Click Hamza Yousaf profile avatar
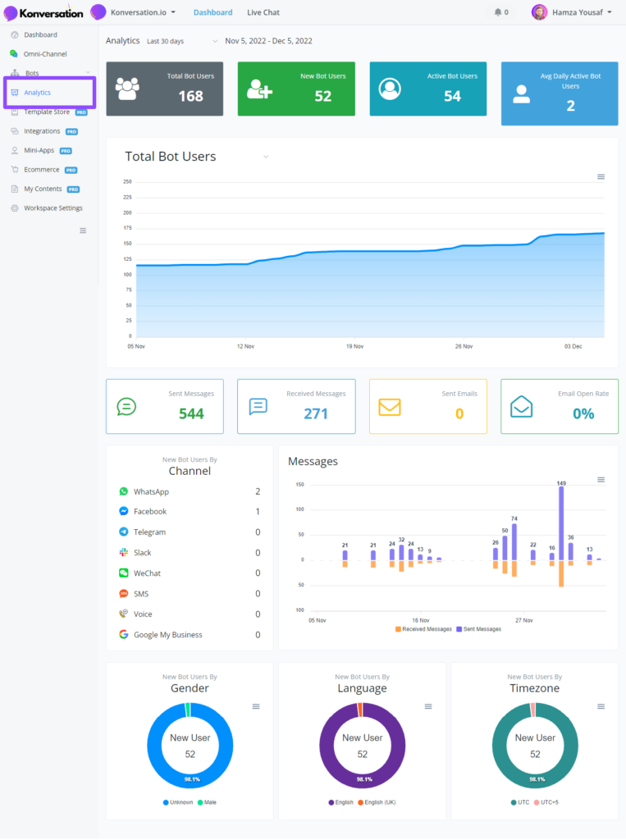The image size is (626, 840). [539, 11]
